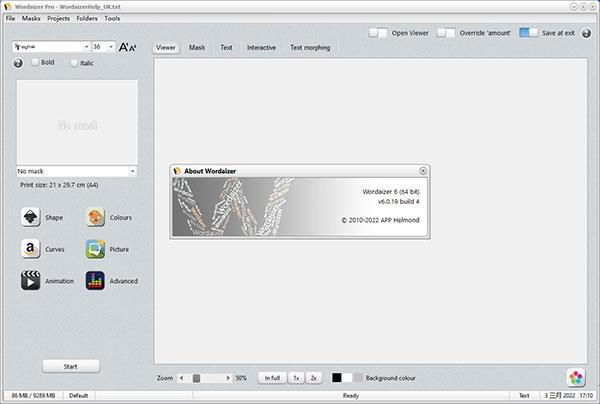The height and width of the screenshot is (404, 600).
Task: Open the Projects menu
Action: 58,18
